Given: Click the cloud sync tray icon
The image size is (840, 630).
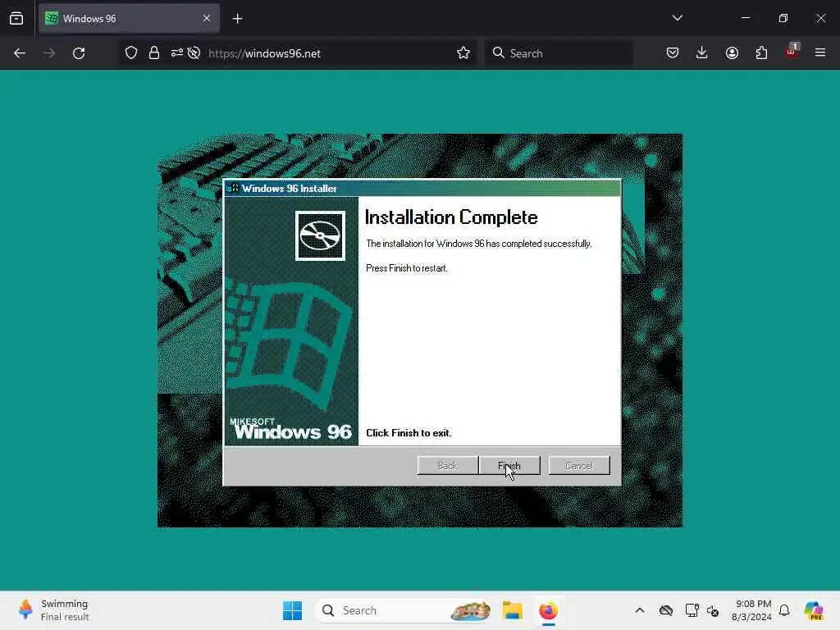Looking at the screenshot, I should [666, 610].
